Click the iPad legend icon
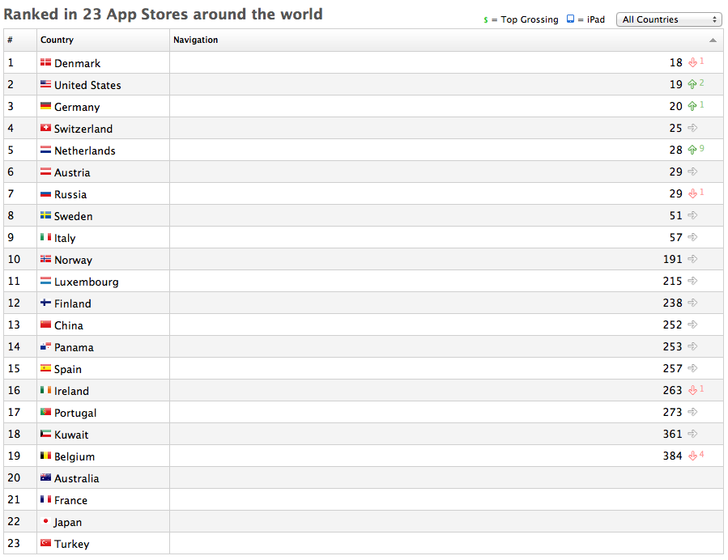Screen dimensions: 728x560 click(x=570, y=19)
